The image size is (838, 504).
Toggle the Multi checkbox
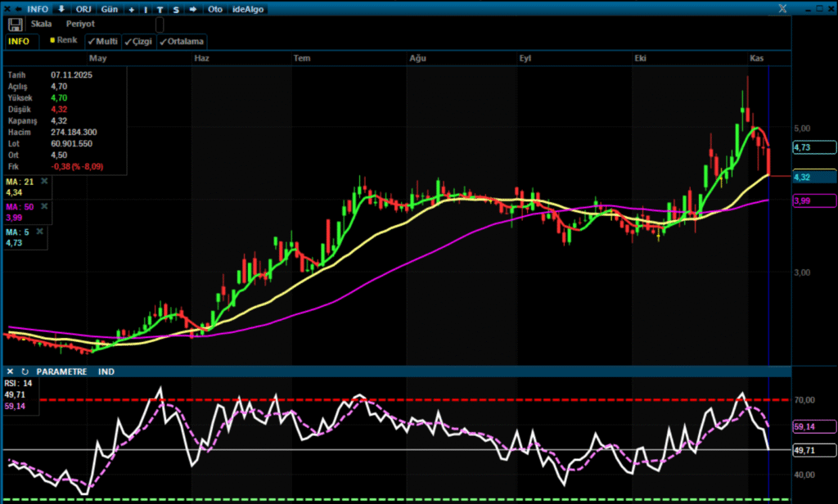pos(102,41)
